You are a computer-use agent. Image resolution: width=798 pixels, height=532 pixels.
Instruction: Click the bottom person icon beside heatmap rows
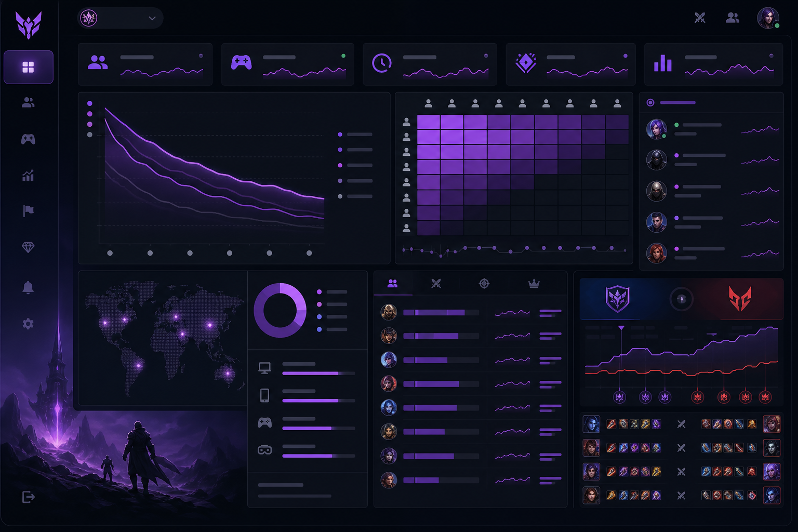406,228
